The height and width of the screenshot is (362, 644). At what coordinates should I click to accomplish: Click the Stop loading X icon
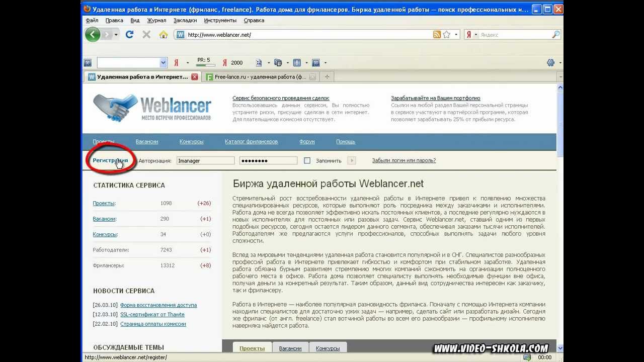pyautogui.click(x=146, y=35)
